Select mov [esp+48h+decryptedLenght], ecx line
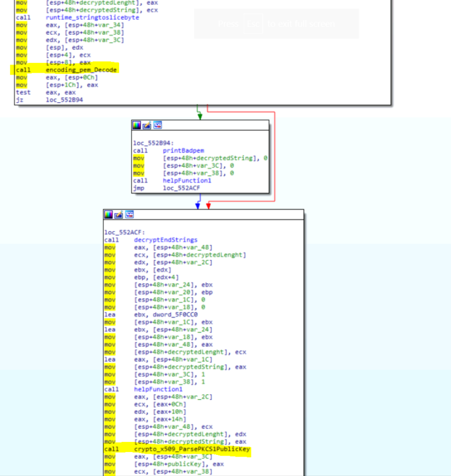The height and width of the screenshot is (476, 451). [x=175, y=352]
